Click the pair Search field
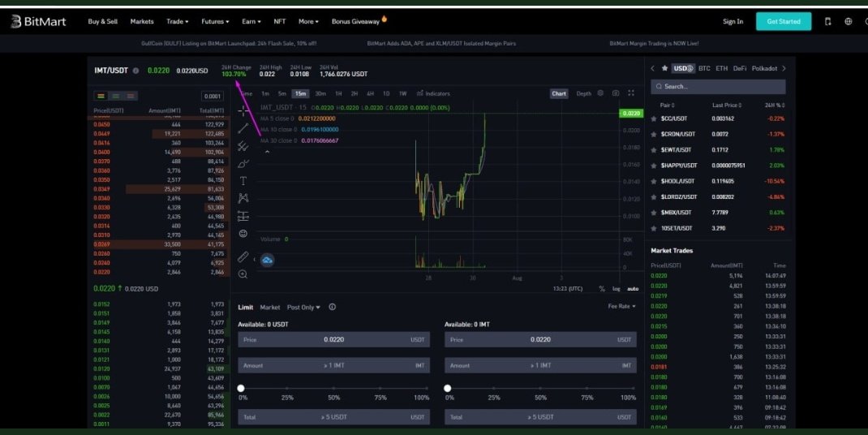The image size is (868, 435). point(718,87)
